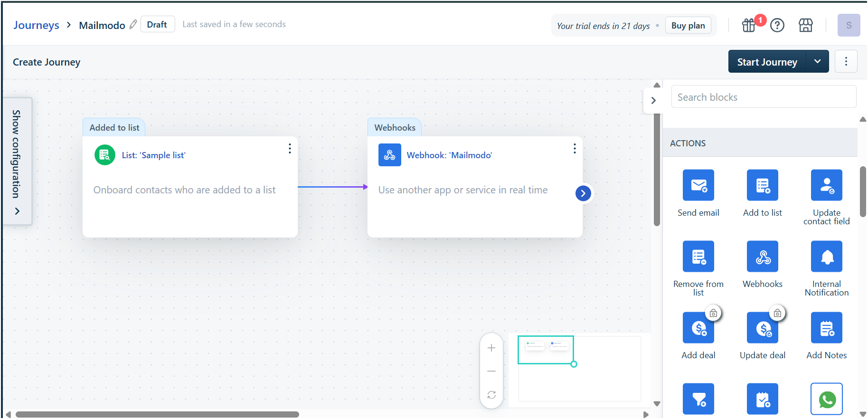Open the gift rewards icon
The width and height of the screenshot is (868, 419).
pyautogui.click(x=749, y=25)
